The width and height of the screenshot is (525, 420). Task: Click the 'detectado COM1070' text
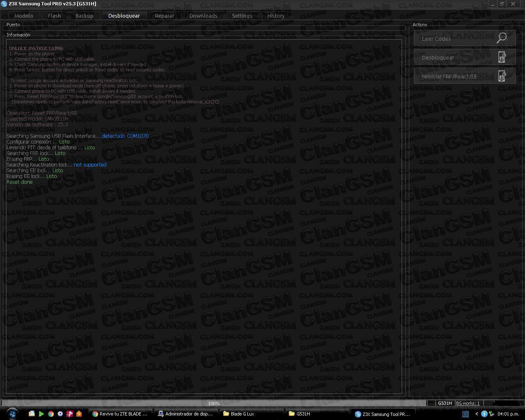(125, 136)
